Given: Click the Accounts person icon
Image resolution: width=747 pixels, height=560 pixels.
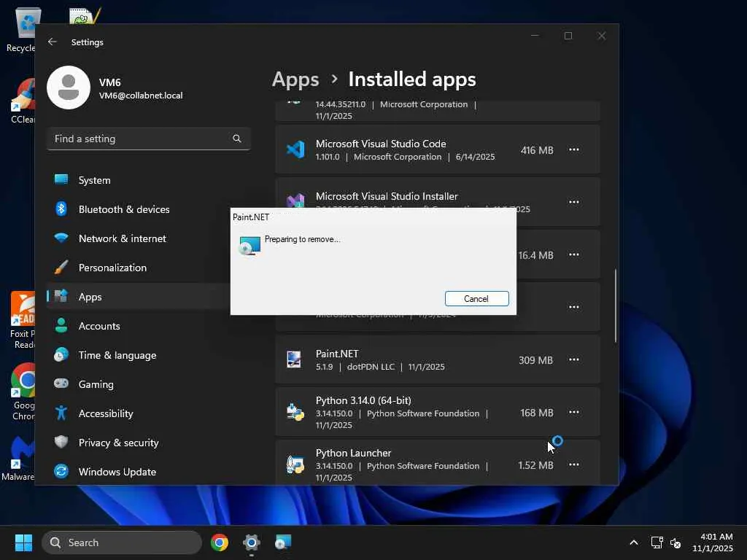Looking at the screenshot, I should click(x=61, y=325).
